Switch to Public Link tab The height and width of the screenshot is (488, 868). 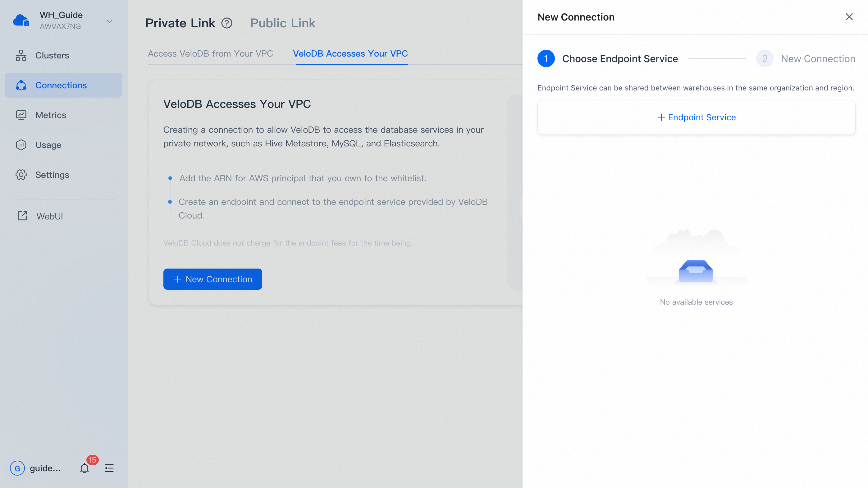coord(282,23)
